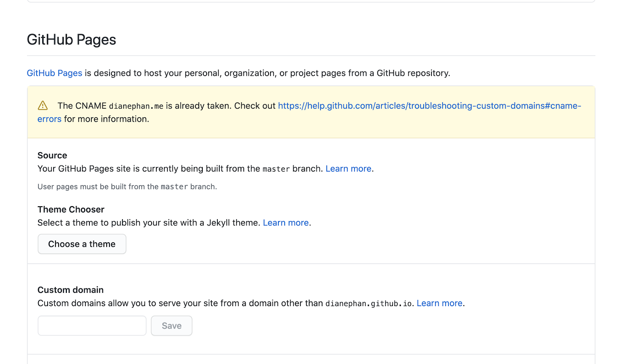Open the GitHub Pages link in the description
This screenshot has height=364, width=630.
click(54, 73)
